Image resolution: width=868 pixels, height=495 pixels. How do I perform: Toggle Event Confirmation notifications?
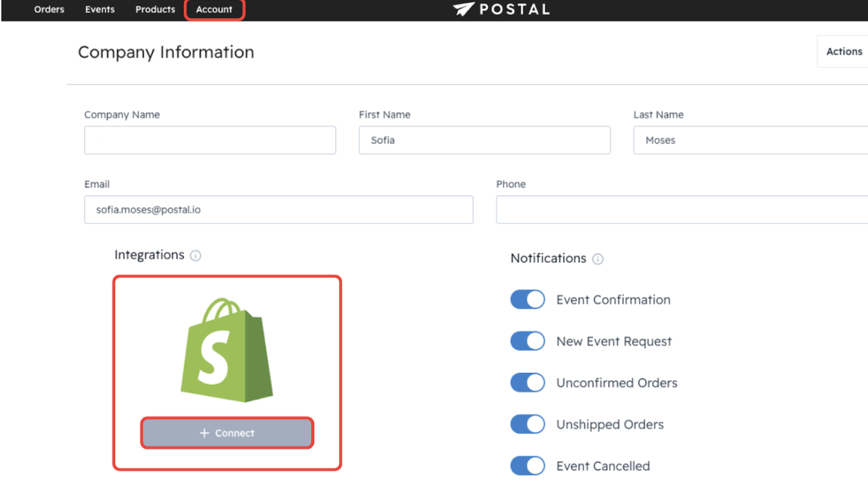tap(527, 300)
